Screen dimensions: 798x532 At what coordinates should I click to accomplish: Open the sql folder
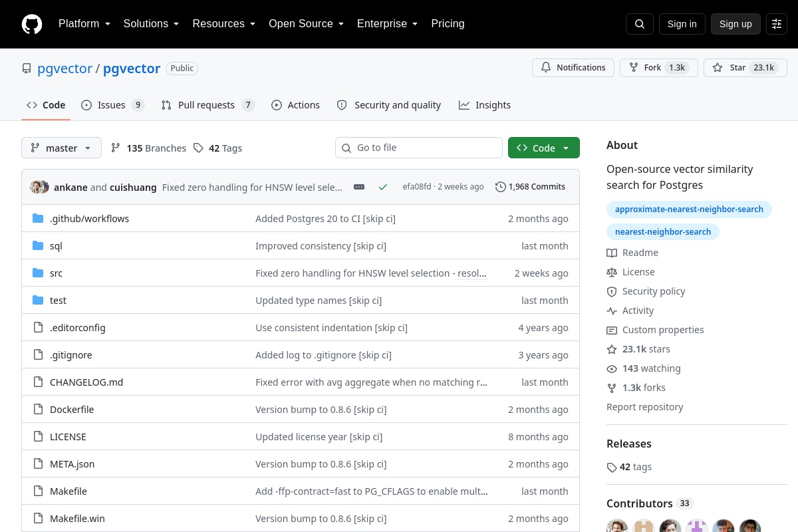click(56, 246)
